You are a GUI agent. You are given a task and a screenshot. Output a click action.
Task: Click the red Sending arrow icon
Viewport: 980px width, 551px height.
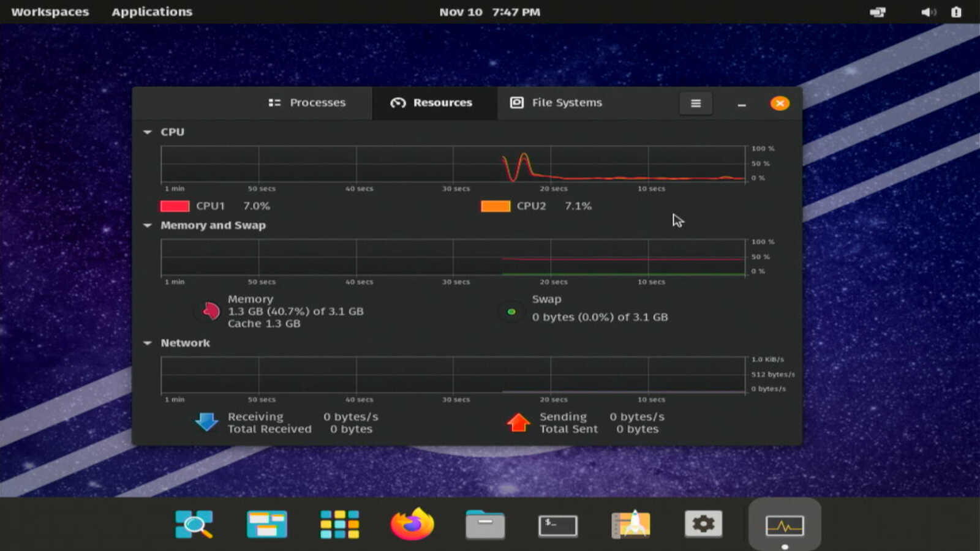pos(518,422)
